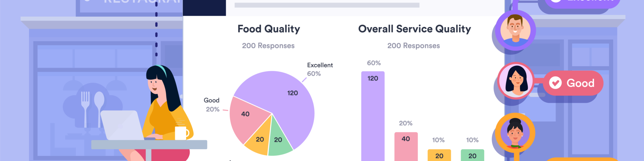Click the Excellent 60% pie chart label
The width and height of the screenshot is (644, 161).
(319, 69)
